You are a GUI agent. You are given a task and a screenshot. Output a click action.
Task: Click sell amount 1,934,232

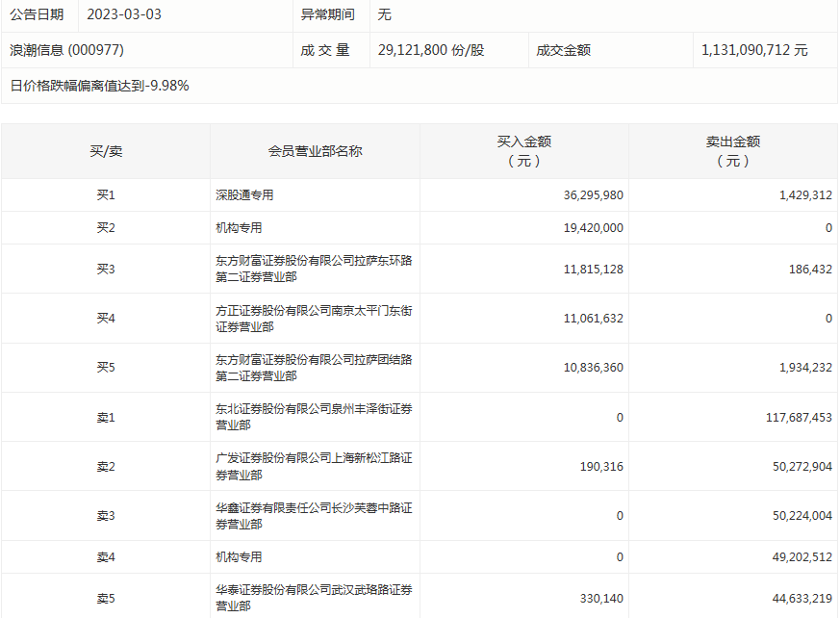click(805, 368)
